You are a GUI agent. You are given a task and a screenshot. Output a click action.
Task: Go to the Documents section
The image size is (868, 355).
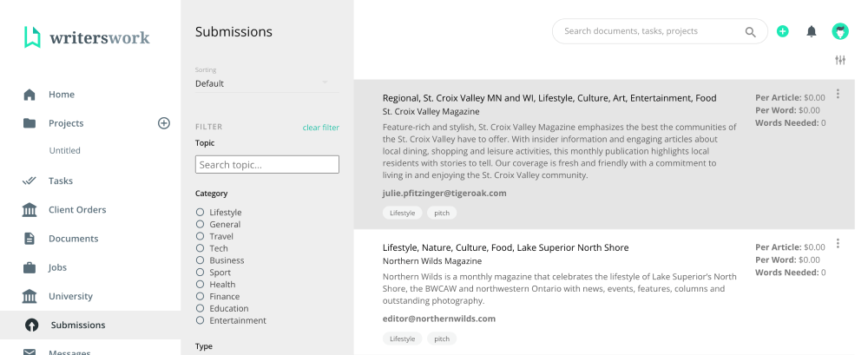(x=73, y=239)
